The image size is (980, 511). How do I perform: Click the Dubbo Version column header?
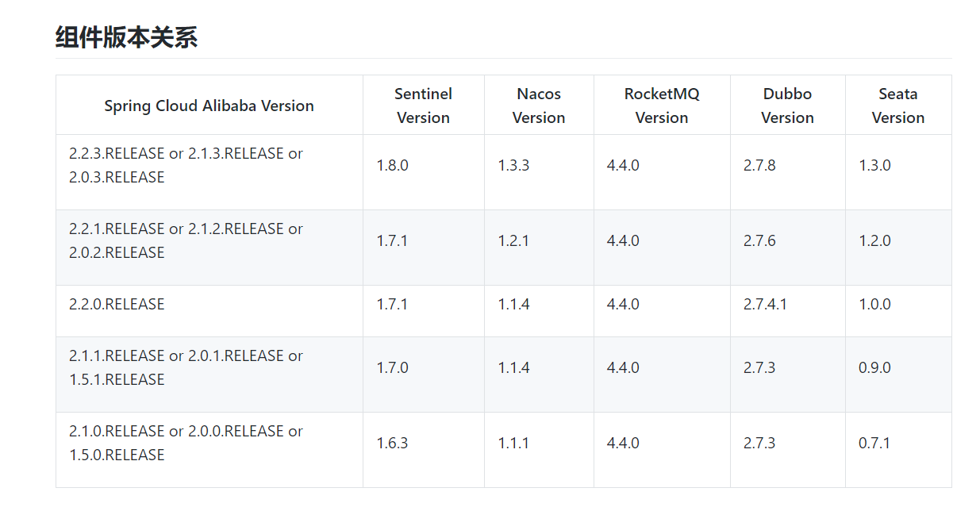click(x=787, y=106)
